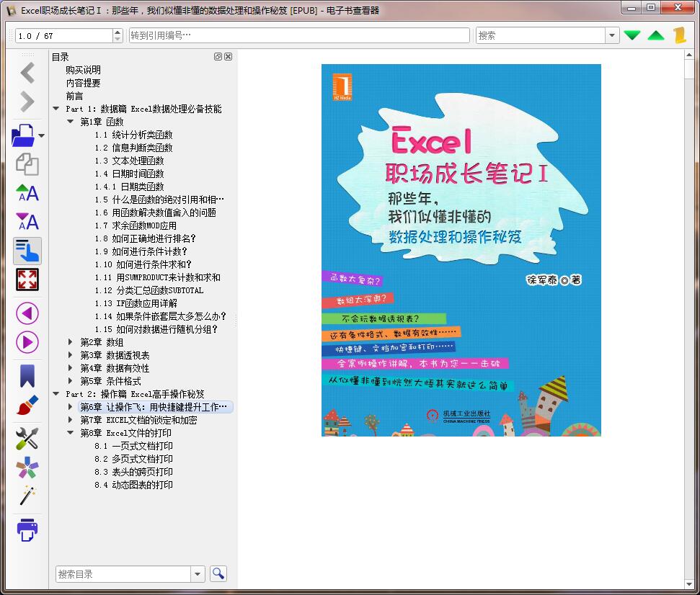The image size is (700, 595).
Task: Click the book cover image
Action: [x=461, y=250]
